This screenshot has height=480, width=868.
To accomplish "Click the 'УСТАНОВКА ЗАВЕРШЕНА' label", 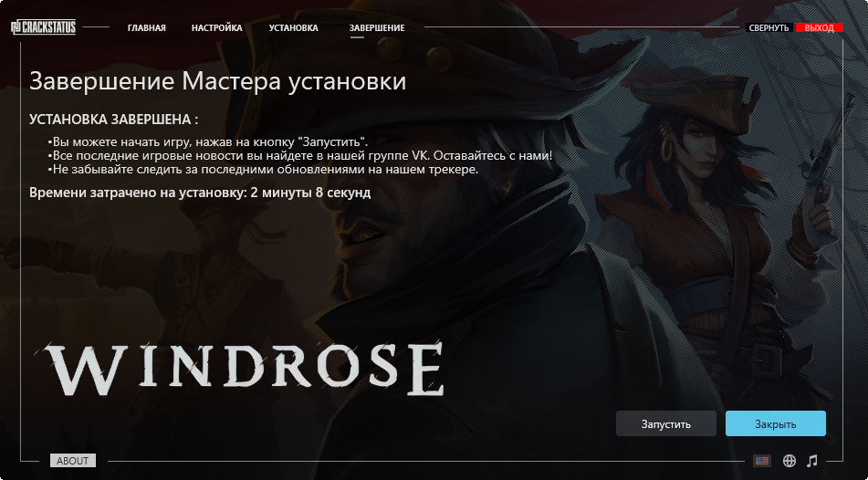I will (x=113, y=120).
